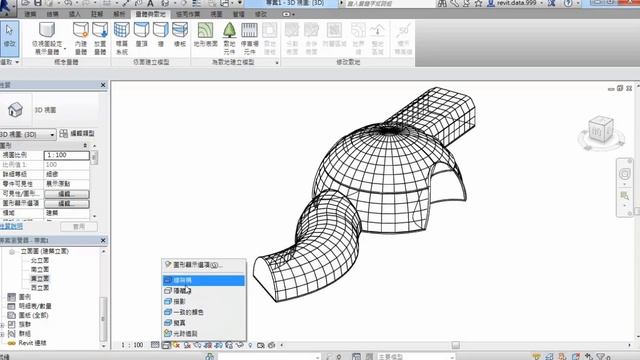Toggle Show Crop Region on view control bar
640x360 pixels.
point(218,345)
